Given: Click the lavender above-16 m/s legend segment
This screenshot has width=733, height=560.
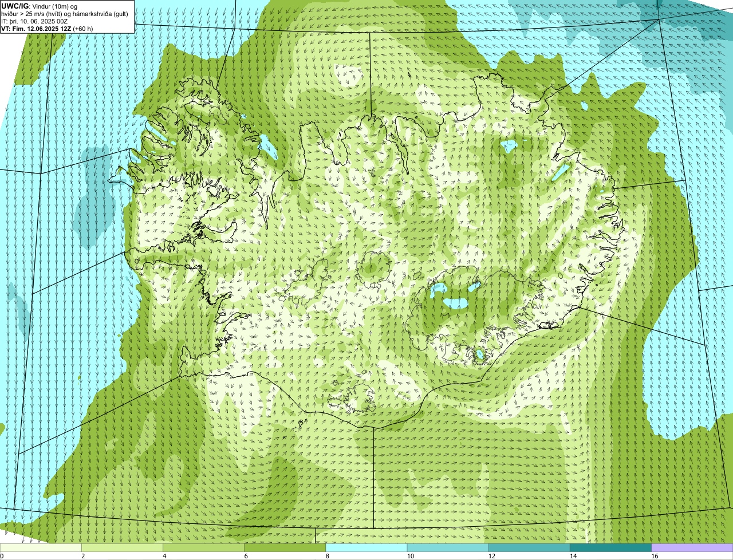Looking at the screenshot, I should pyautogui.click(x=692, y=548).
